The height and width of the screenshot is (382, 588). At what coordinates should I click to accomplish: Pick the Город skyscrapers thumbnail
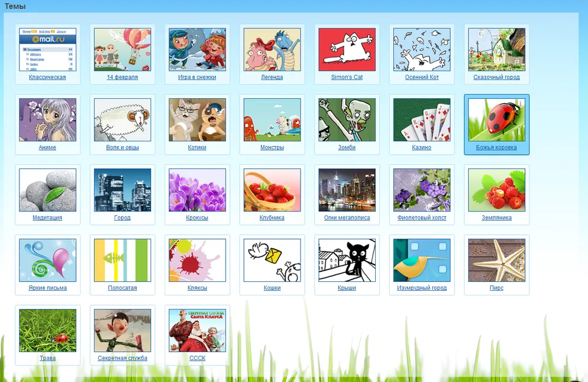pyautogui.click(x=123, y=190)
